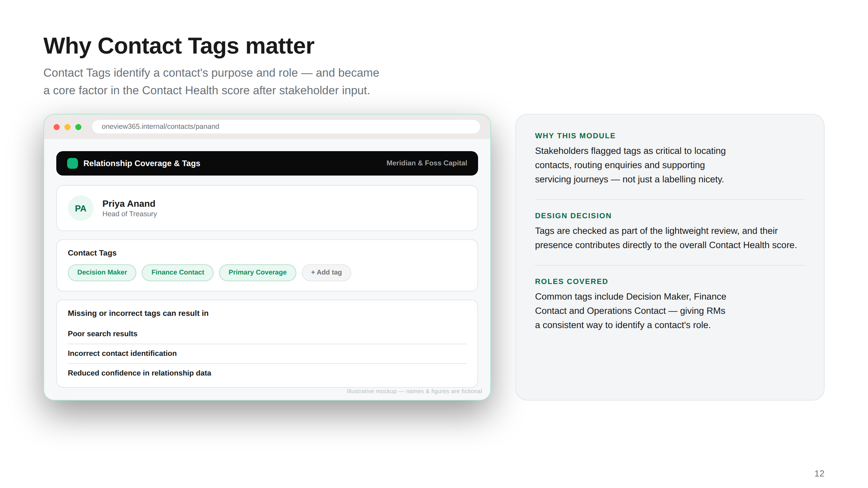Click the Poor search results row
The width and height of the screenshot is (868, 488).
click(x=267, y=334)
